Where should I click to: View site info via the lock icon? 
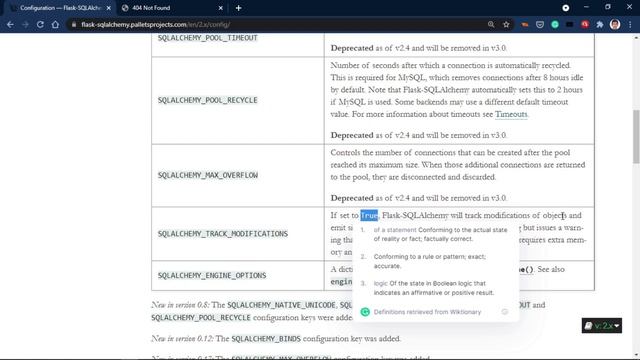pyautogui.click(x=73, y=24)
